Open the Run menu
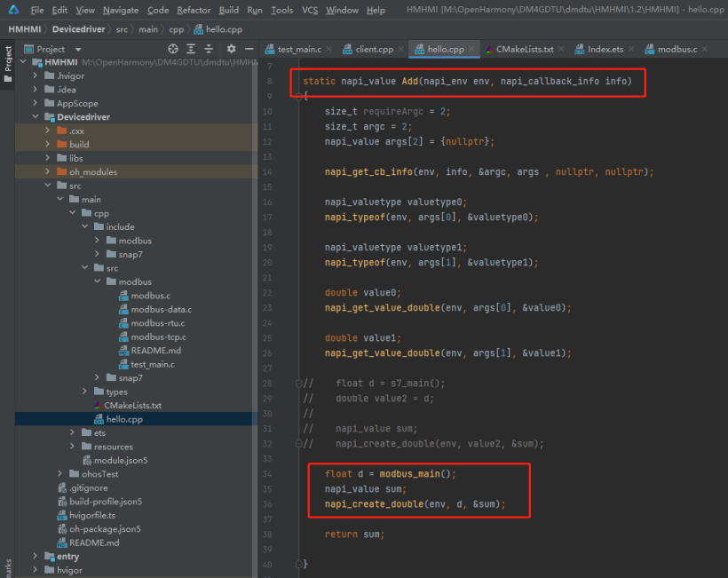The height and width of the screenshot is (578, 728). (x=255, y=10)
